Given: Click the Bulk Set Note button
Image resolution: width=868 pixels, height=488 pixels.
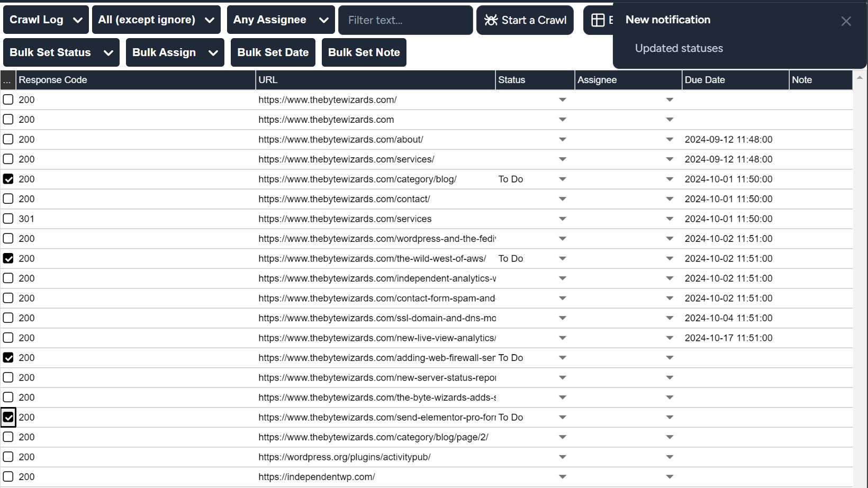Looking at the screenshot, I should coord(364,52).
